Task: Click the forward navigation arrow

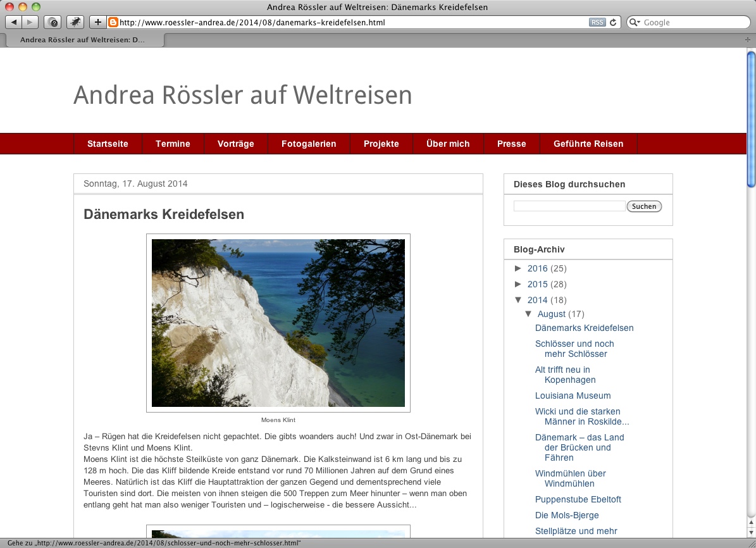Action: (29, 22)
